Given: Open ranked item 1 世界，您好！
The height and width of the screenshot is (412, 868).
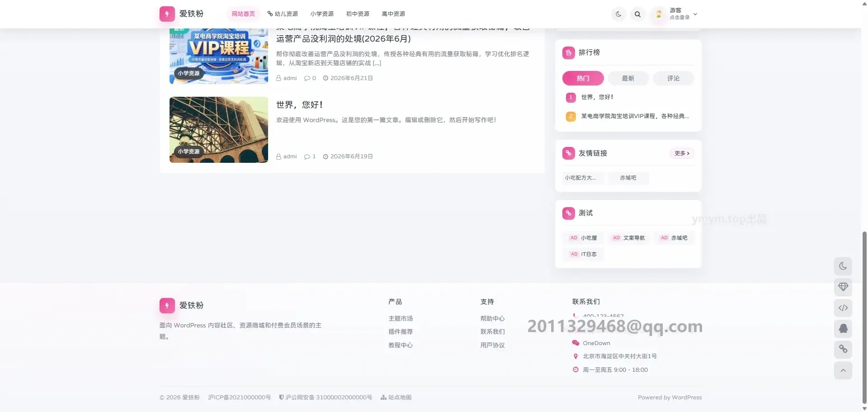Looking at the screenshot, I should click(597, 97).
